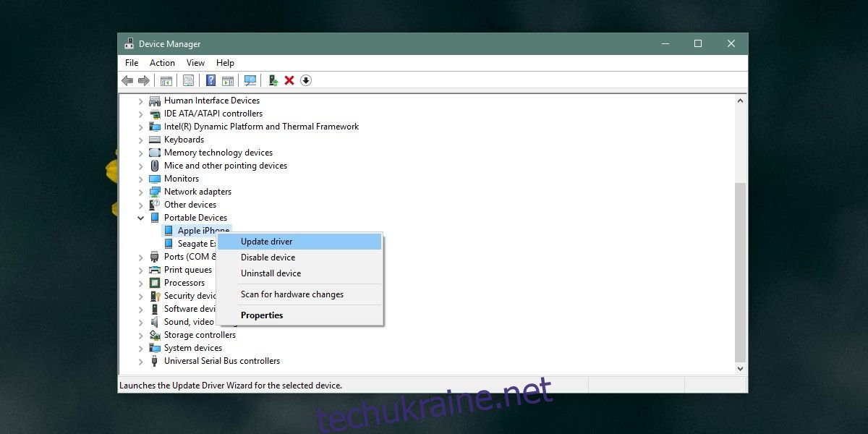Click the Disable device down-arrow toolbar icon
Screen dimensions: 868x434
[306, 80]
